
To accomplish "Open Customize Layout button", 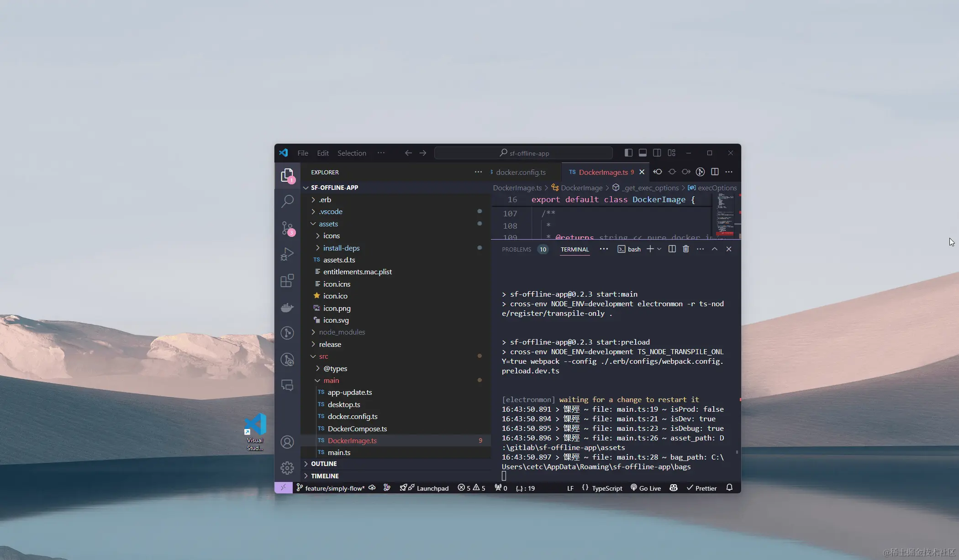I will tap(671, 153).
